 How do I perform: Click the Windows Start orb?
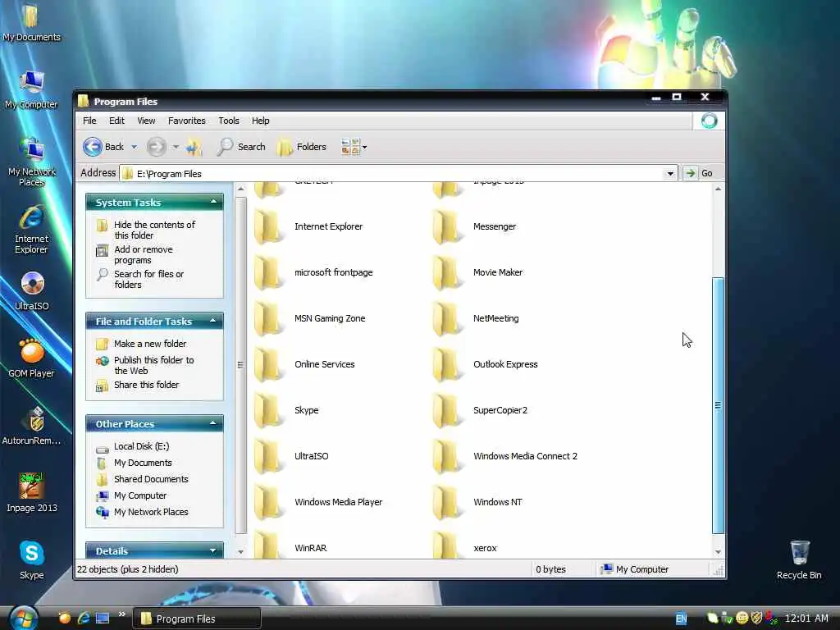pyautogui.click(x=24, y=619)
